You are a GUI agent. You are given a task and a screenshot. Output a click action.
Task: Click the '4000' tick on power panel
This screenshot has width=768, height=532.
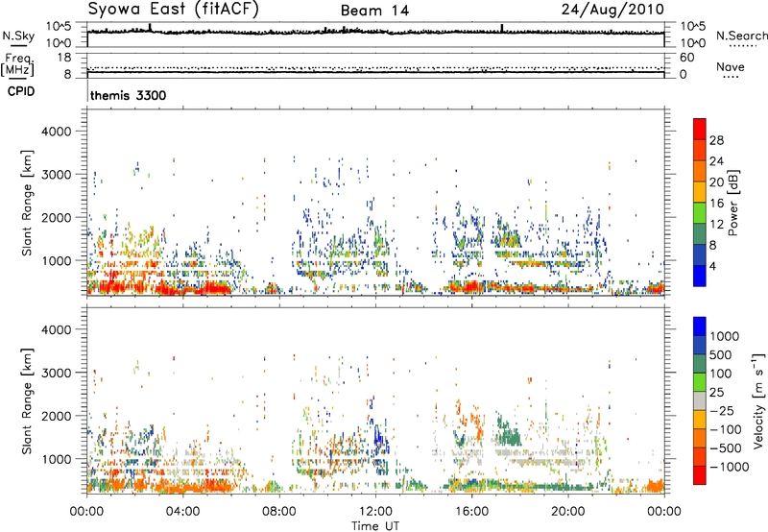coord(57,132)
